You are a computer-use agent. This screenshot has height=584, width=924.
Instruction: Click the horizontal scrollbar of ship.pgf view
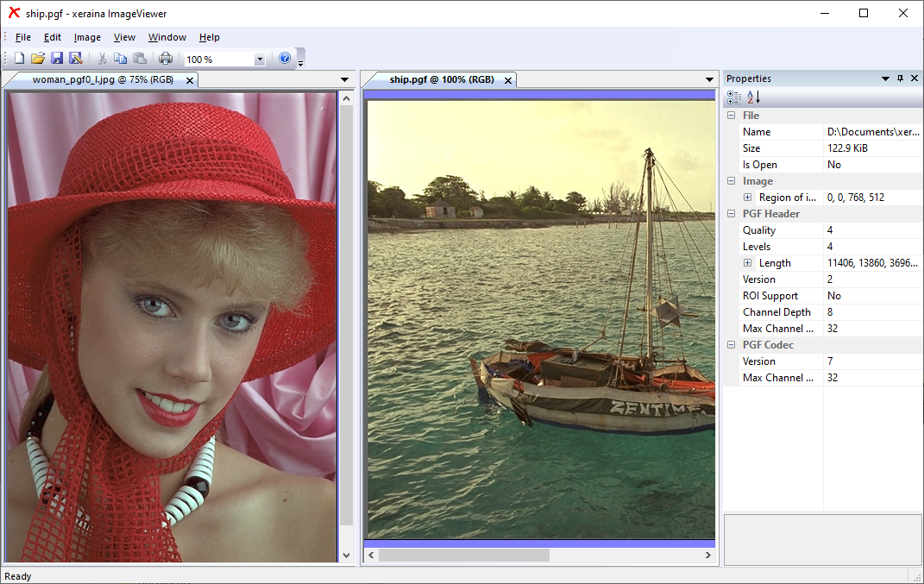pyautogui.click(x=463, y=556)
